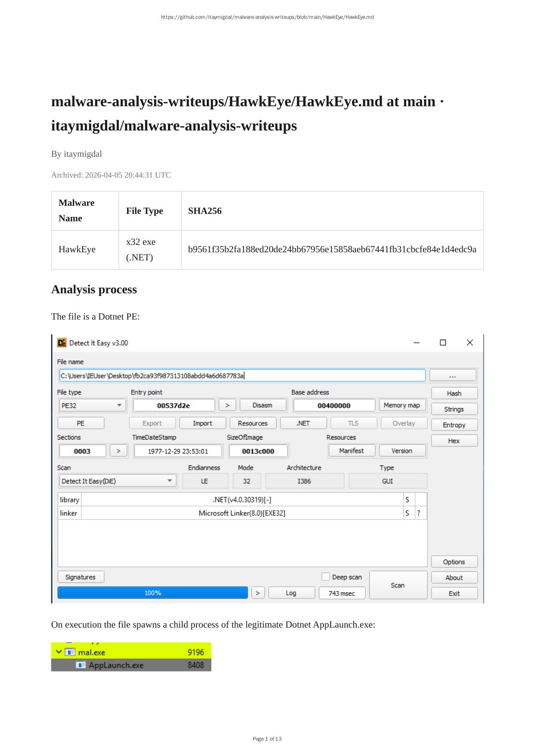
Task: Click the mal.exe process icon
Action: coord(70,652)
